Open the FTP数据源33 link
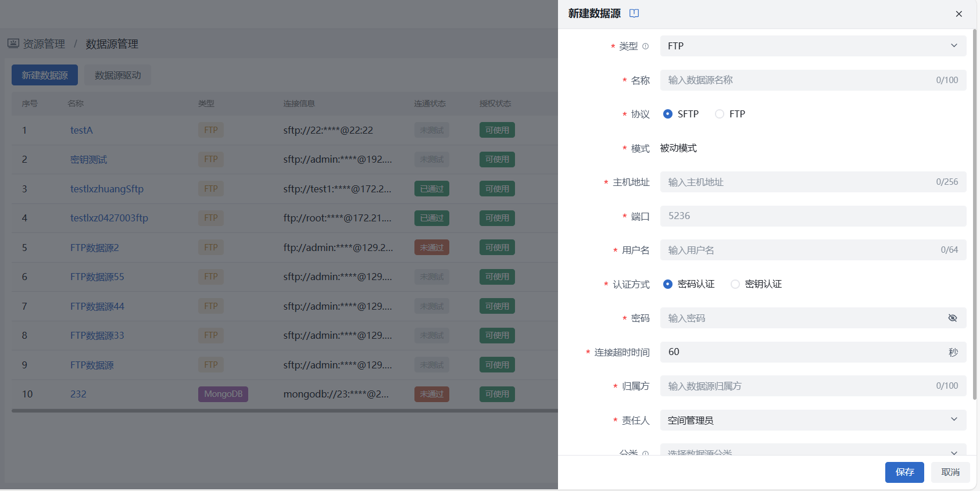 tap(97, 335)
